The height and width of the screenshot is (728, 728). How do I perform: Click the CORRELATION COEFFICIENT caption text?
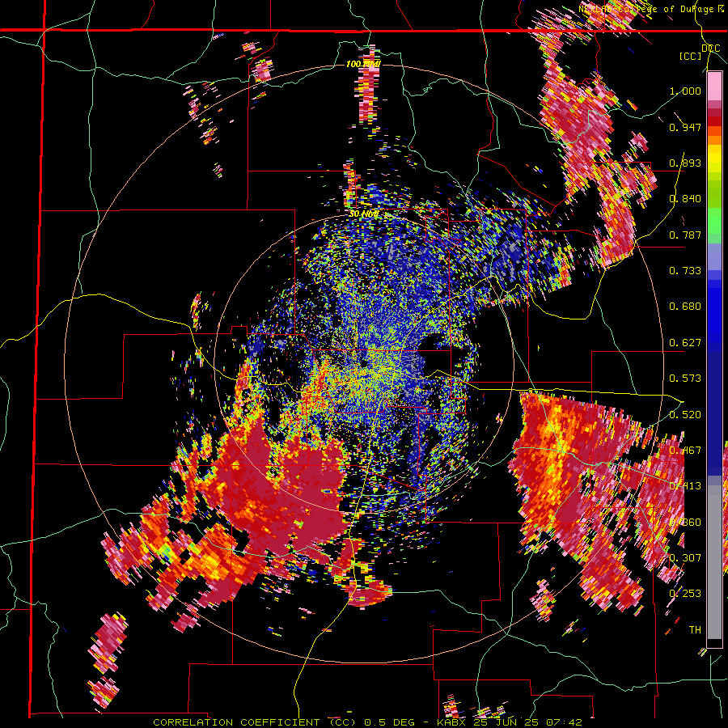pos(236,722)
